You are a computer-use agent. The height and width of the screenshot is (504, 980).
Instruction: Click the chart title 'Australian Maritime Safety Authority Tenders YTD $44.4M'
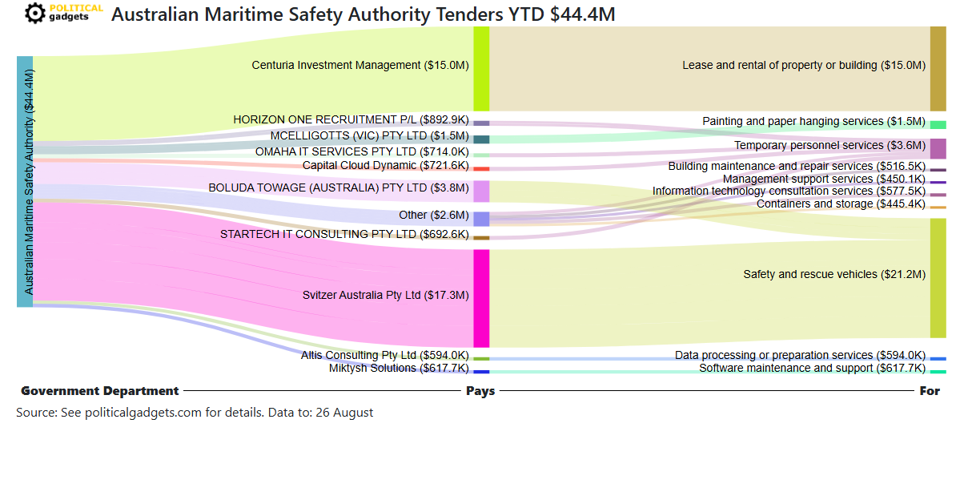tap(363, 14)
